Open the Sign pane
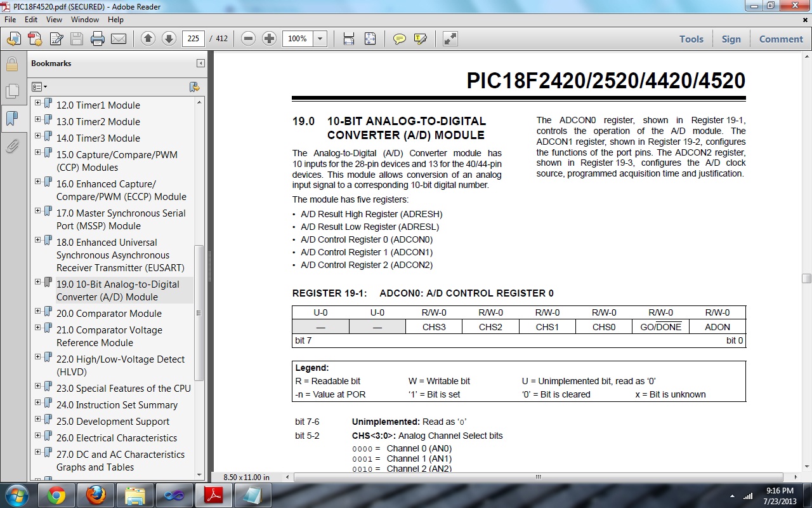 pos(731,39)
